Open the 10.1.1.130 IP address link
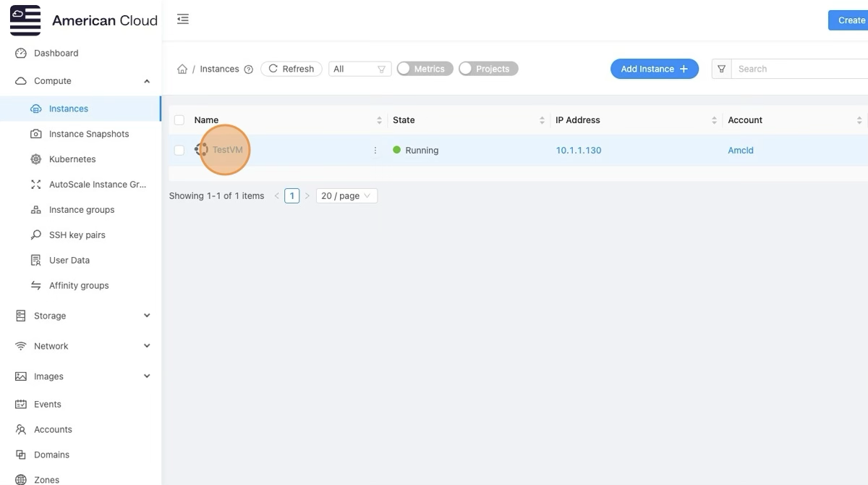The width and height of the screenshot is (868, 485). (578, 151)
